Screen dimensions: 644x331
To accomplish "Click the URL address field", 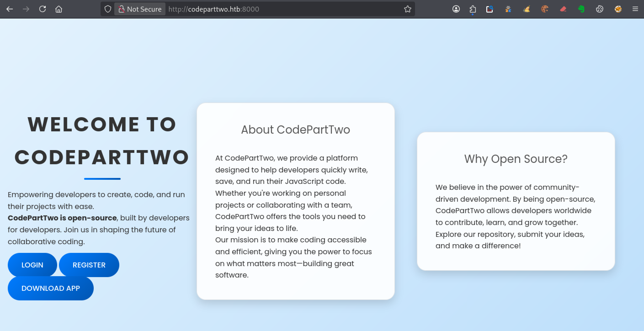I will point(275,9).
